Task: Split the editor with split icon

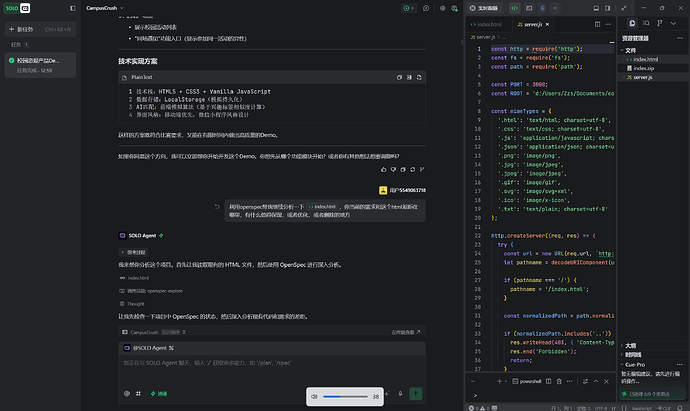Action: tap(597, 24)
